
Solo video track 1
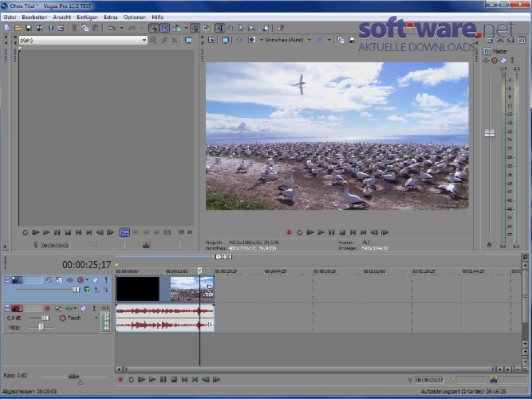pos(106,280)
